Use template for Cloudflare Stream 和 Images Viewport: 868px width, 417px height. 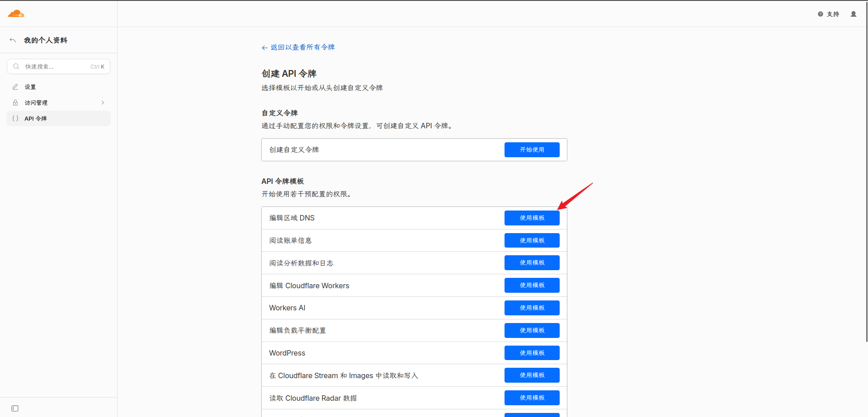(532, 375)
